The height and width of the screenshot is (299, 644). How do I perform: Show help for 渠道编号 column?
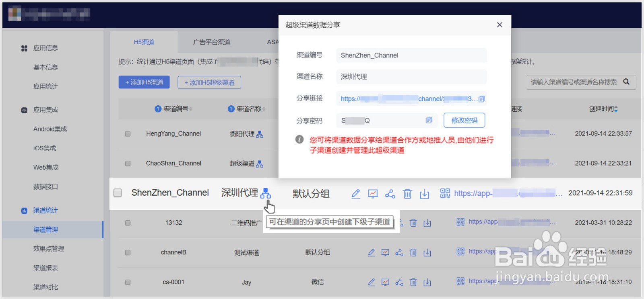pos(158,109)
